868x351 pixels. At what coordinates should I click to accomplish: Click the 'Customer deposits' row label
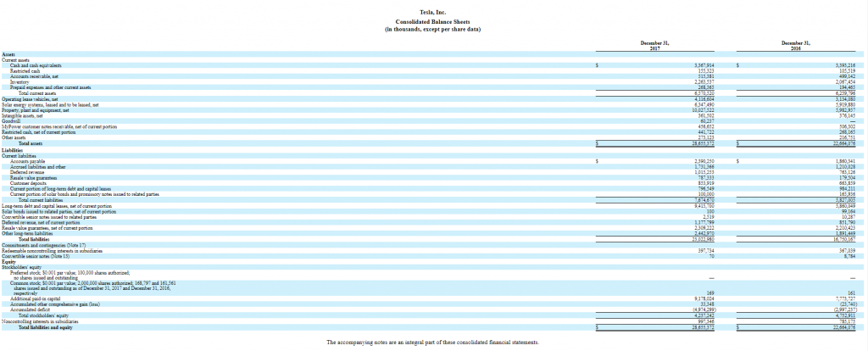click(x=28, y=182)
